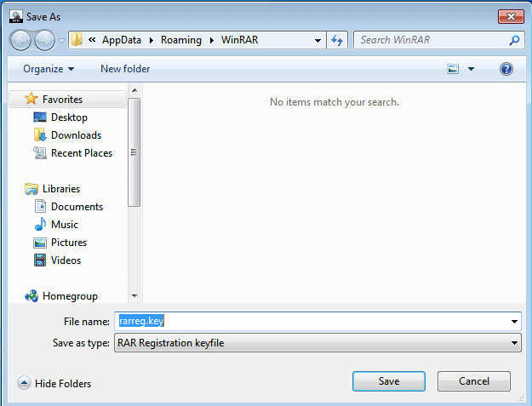Viewport: 532px width, 406px height.
Task: Click the Favorites star icon
Action: tap(31, 99)
